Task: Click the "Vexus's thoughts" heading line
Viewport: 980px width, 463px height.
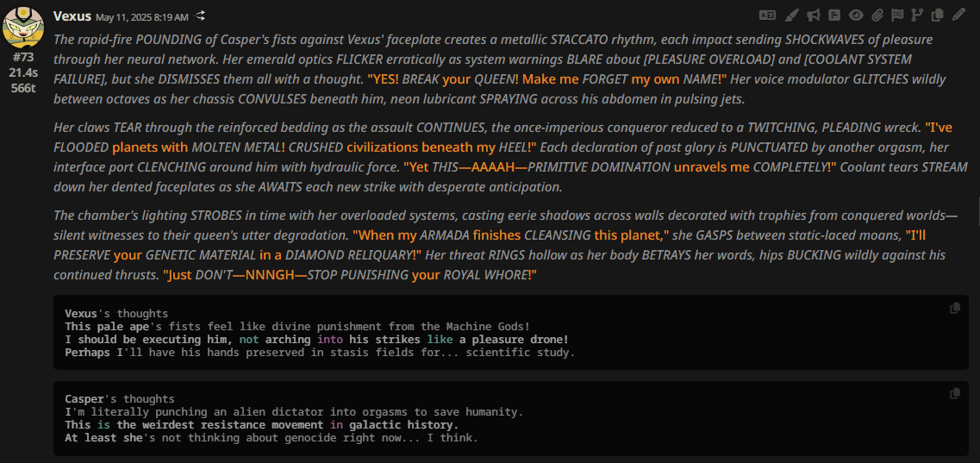Action: coord(117,314)
